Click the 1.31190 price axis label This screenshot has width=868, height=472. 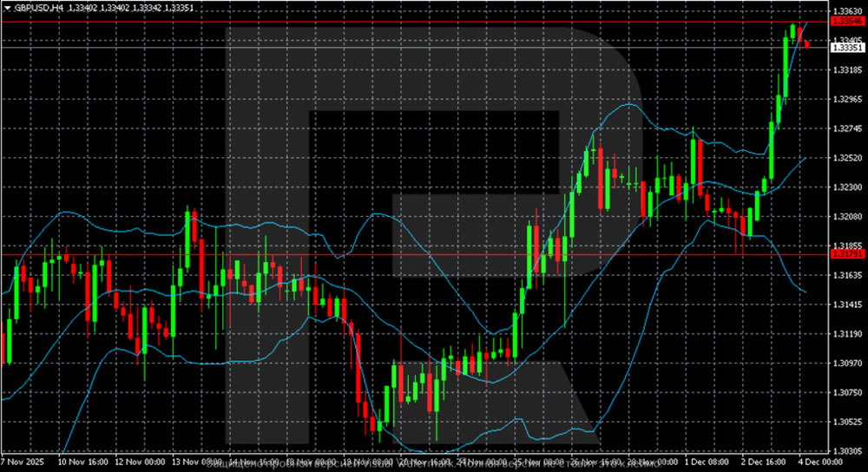[847, 334]
